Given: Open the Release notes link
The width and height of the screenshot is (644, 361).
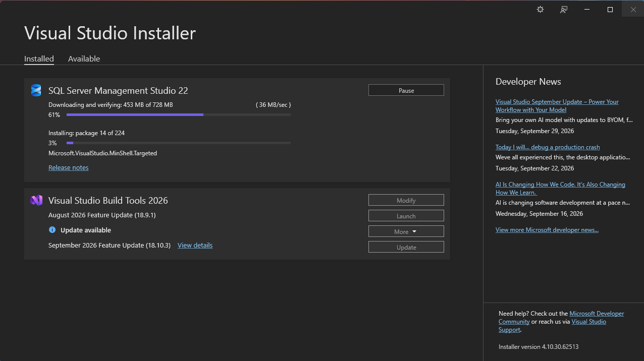Looking at the screenshot, I should tap(69, 167).
